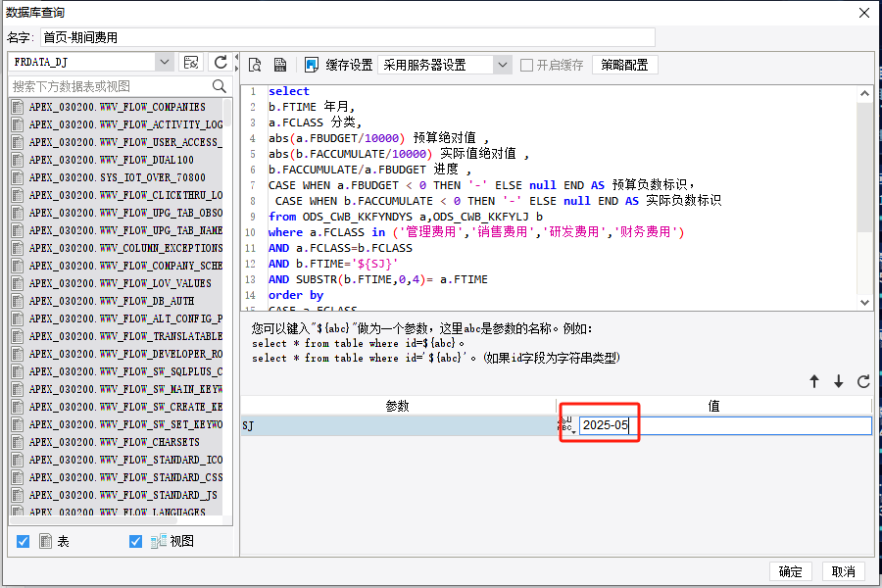882x588 pixels.
Task: Click the string type icon for SJ value
Action: [x=567, y=425]
